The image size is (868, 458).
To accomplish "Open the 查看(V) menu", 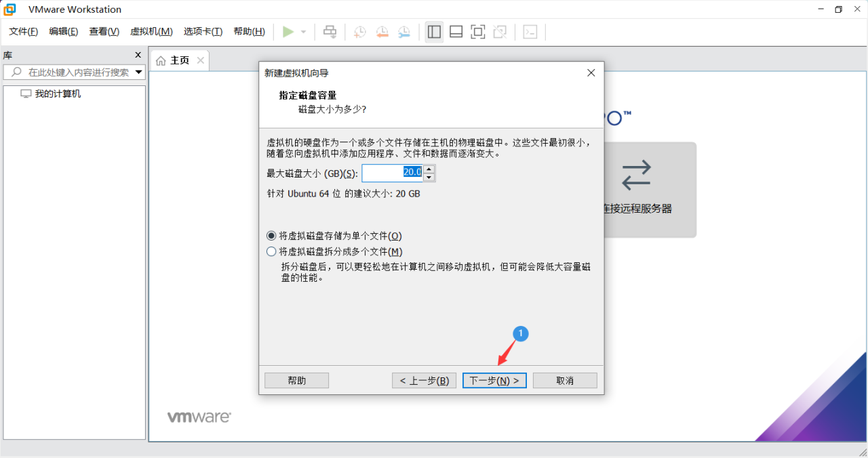I will point(104,32).
